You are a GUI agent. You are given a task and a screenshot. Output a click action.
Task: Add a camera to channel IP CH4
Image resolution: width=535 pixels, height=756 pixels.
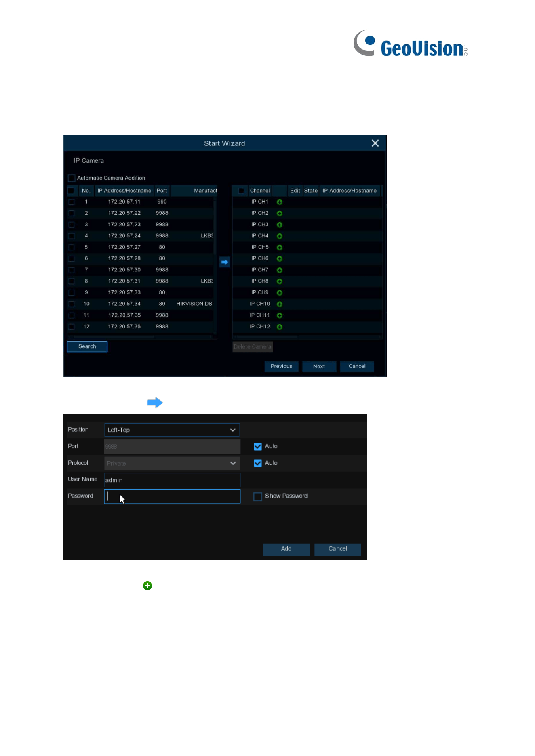click(x=279, y=236)
